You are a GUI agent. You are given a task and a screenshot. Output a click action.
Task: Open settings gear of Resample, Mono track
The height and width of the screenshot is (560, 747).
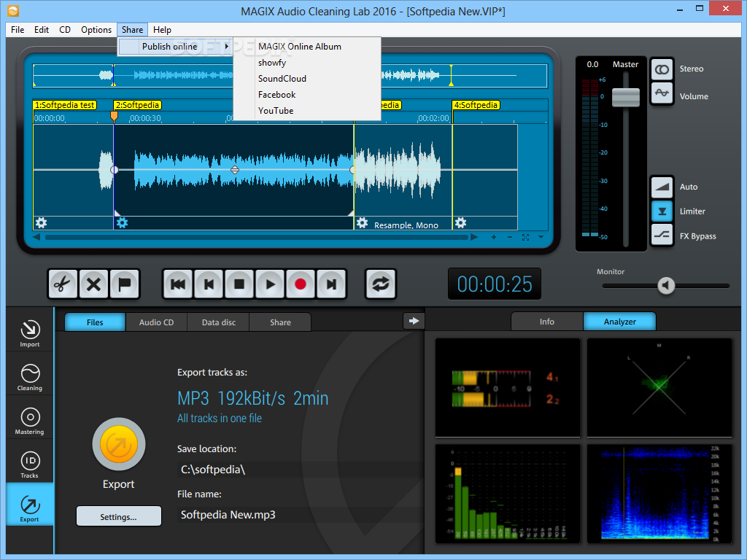coord(363,222)
